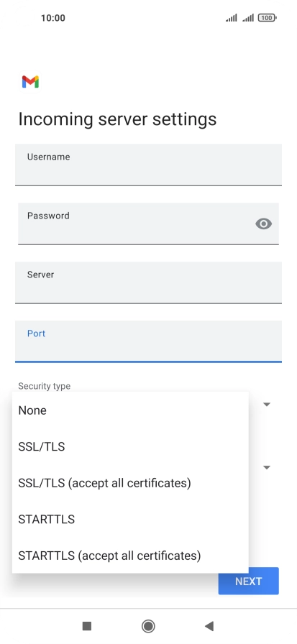This screenshot has height=644, width=297.
Task: Focus the Username input field
Action: click(x=148, y=165)
